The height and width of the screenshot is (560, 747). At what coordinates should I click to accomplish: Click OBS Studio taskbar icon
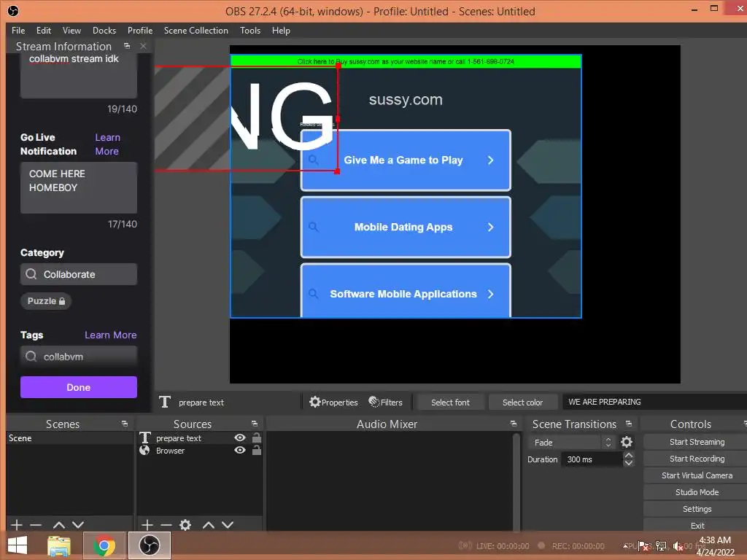[149, 545]
